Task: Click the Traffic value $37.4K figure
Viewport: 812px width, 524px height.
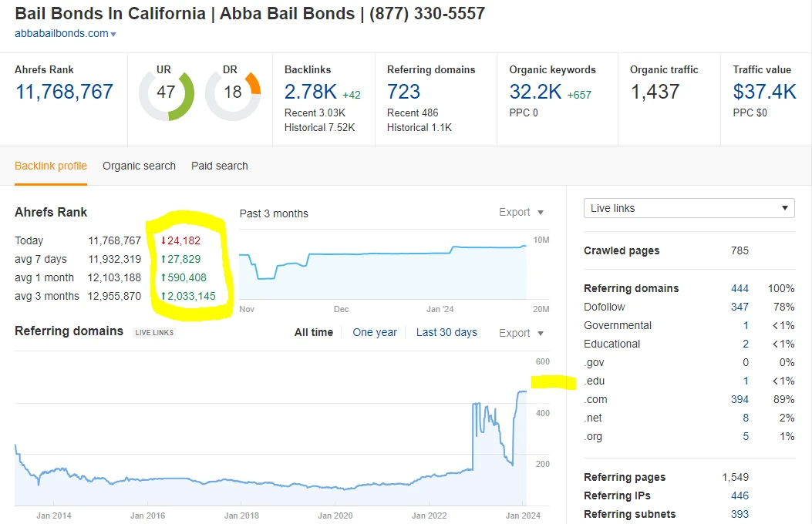Action: click(764, 92)
